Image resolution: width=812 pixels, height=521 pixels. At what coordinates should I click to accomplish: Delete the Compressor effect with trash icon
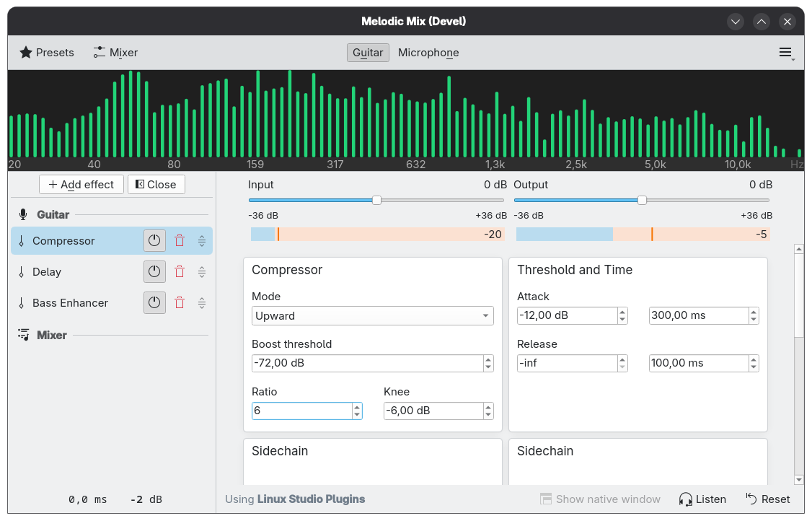click(180, 241)
